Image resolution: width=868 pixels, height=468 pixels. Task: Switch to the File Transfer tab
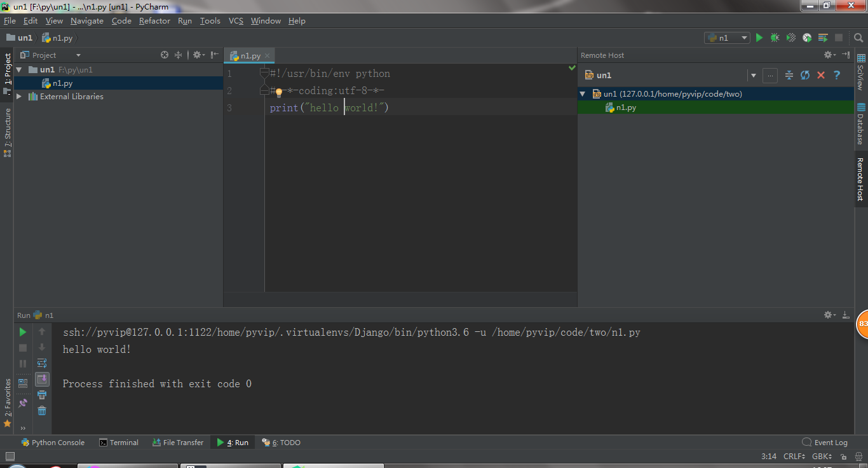[177, 442]
